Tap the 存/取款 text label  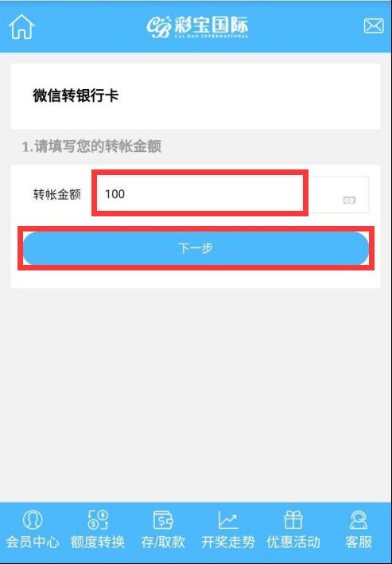(163, 542)
